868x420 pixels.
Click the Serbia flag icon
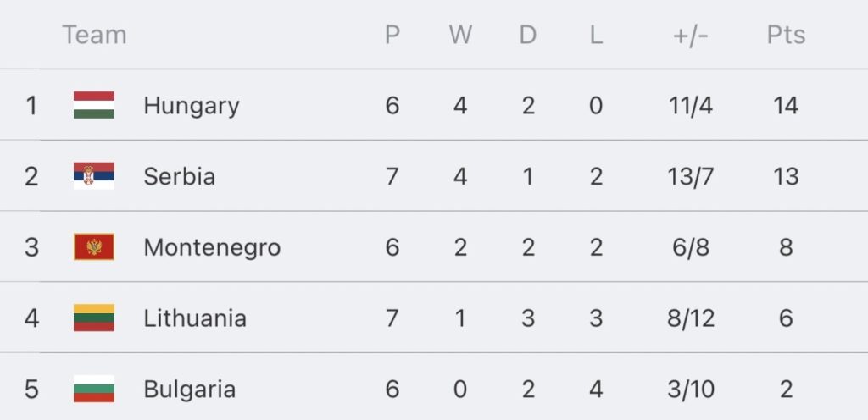(94, 176)
